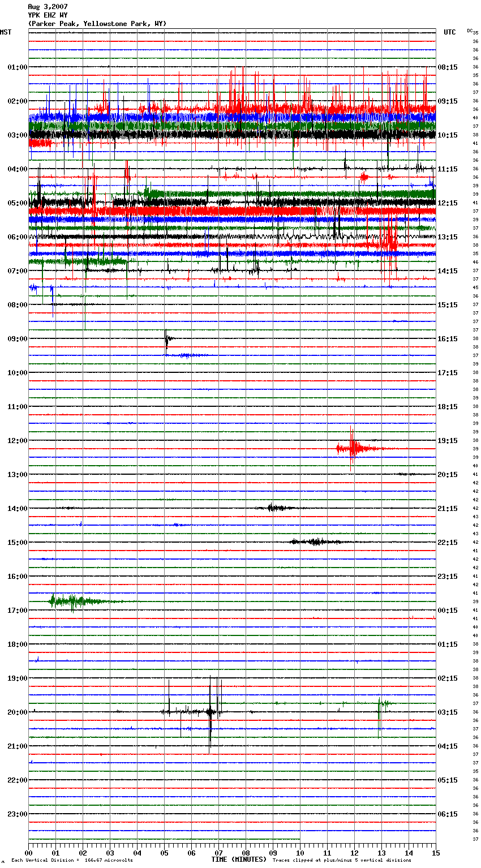The width and height of the screenshot is (481, 868).
Task: Select the 05:00 MST time label
Action: (x=18, y=203)
